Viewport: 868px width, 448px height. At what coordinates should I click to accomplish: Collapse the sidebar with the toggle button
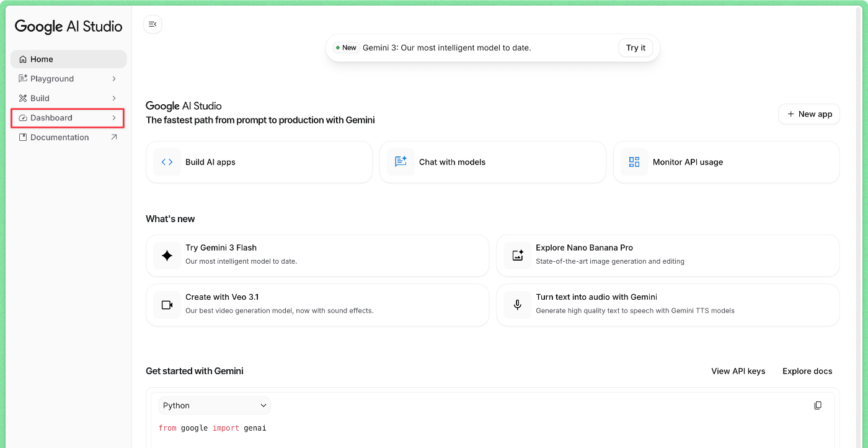tap(153, 24)
